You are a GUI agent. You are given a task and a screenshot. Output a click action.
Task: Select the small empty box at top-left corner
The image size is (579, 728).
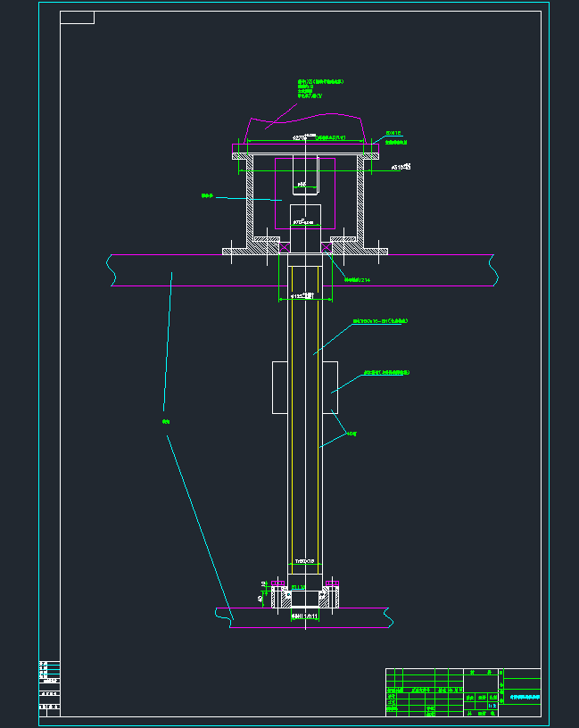(x=78, y=18)
